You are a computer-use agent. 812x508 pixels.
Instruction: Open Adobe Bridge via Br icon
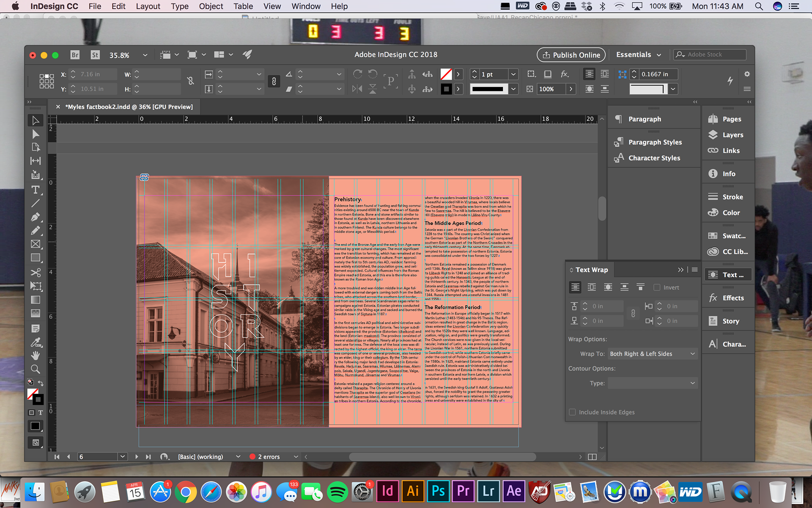point(75,55)
